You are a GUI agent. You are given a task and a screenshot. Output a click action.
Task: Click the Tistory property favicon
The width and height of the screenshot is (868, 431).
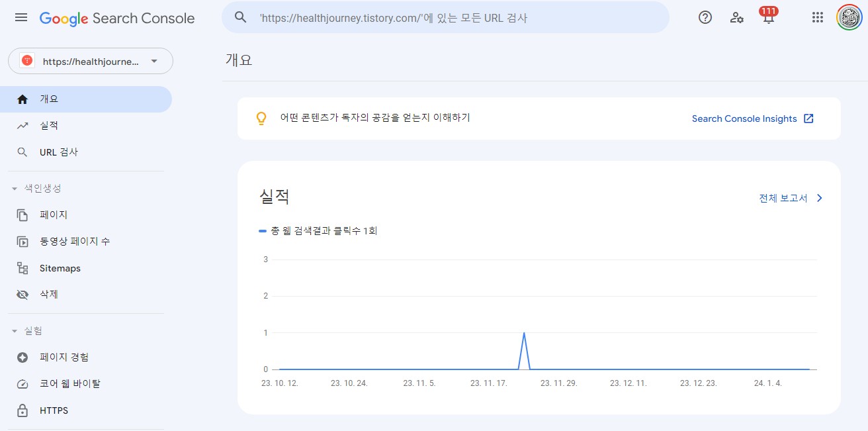tap(27, 61)
